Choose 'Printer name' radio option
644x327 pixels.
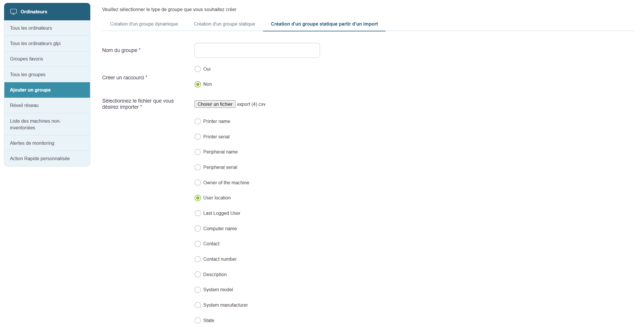coord(198,121)
